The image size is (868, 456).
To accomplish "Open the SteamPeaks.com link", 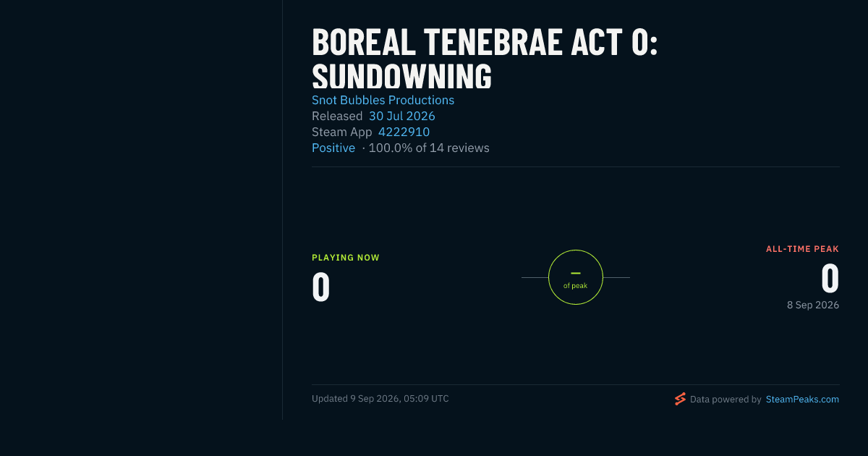I will point(802,399).
